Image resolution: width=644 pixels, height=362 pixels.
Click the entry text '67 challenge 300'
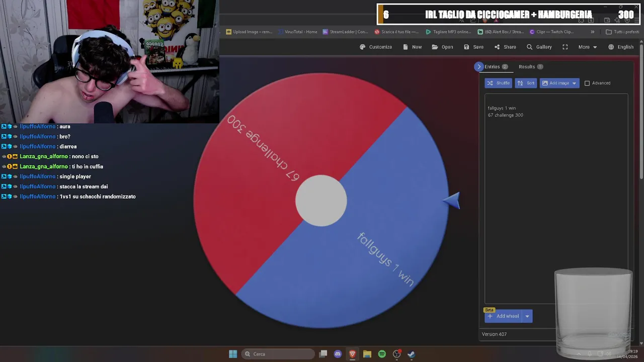click(505, 115)
